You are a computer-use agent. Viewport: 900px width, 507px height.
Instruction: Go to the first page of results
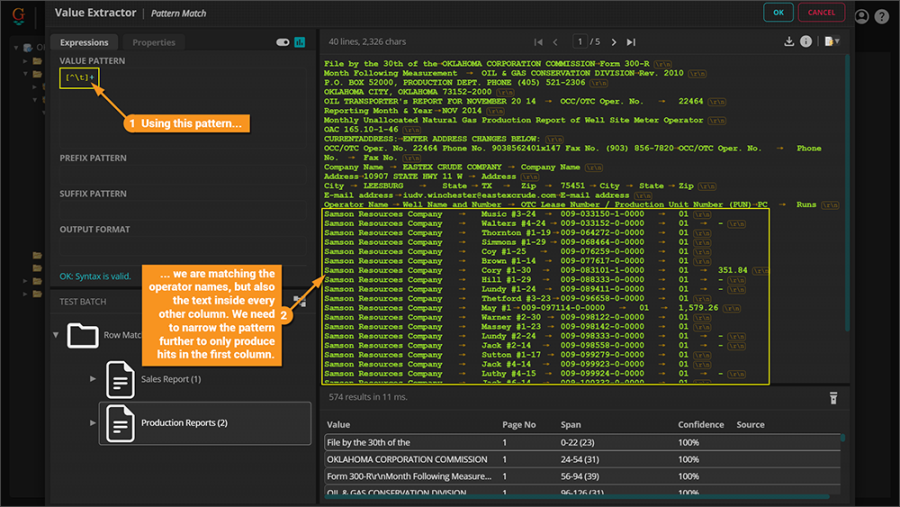[x=539, y=42]
